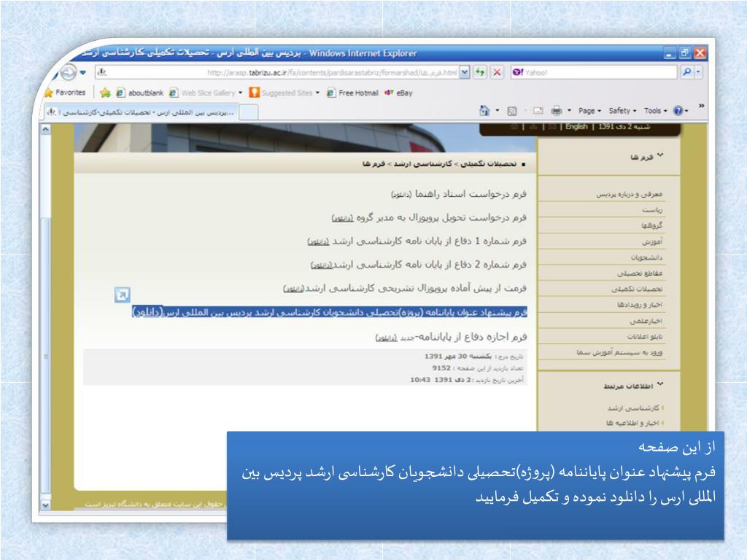747x560 pixels.
Task: Expand the Web Slice Gallery dropdown arrow
Action: (x=241, y=93)
